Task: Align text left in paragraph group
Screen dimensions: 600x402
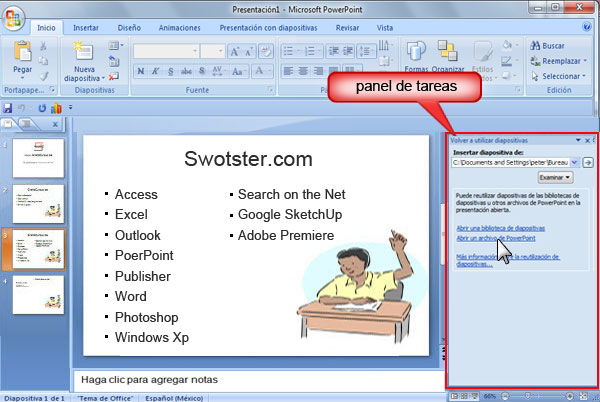Action: click(288, 71)
